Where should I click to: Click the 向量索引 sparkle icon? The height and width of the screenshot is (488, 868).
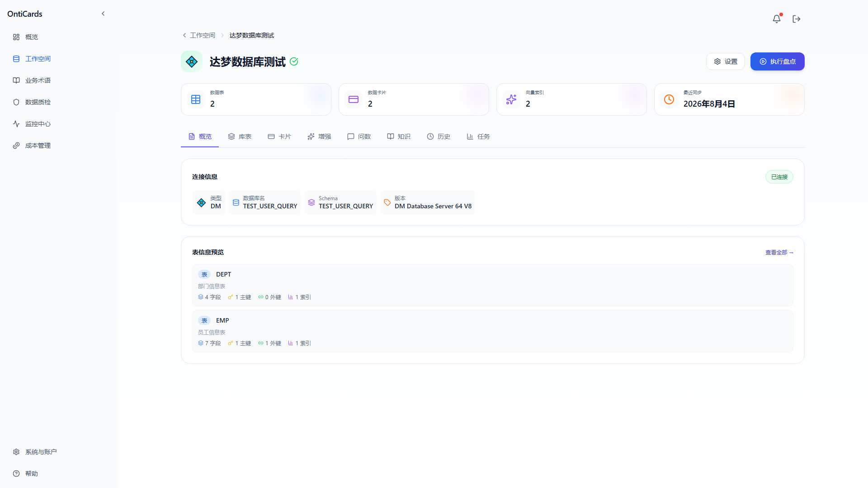point(511,99)
